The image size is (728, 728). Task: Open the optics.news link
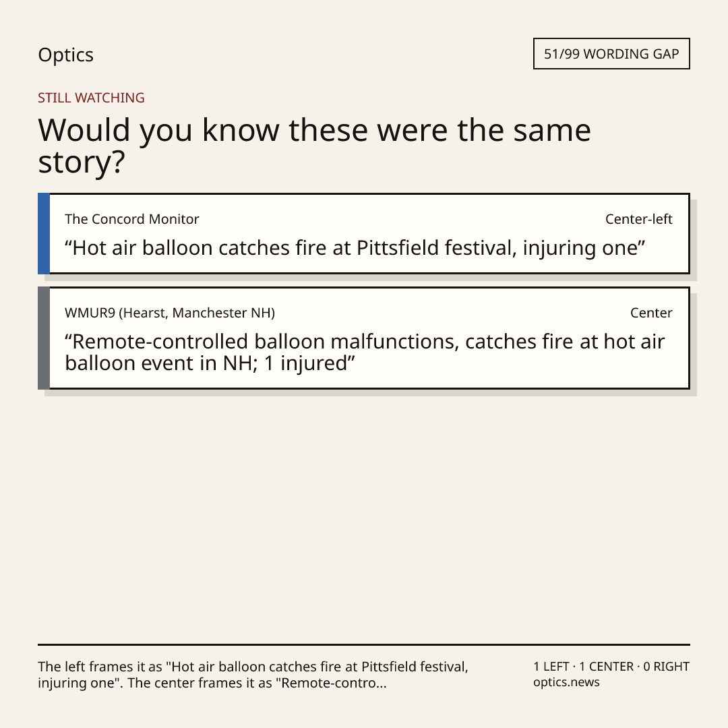click(566, 682)
